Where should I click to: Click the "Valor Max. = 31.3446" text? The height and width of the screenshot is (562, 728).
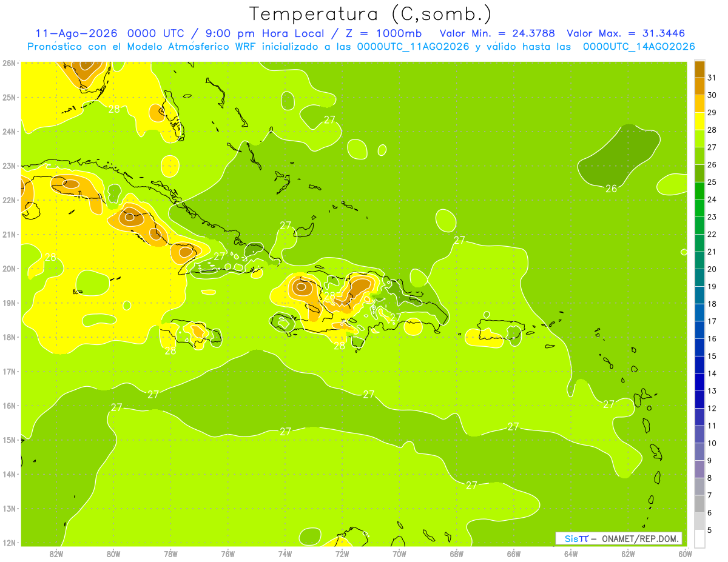626,33
